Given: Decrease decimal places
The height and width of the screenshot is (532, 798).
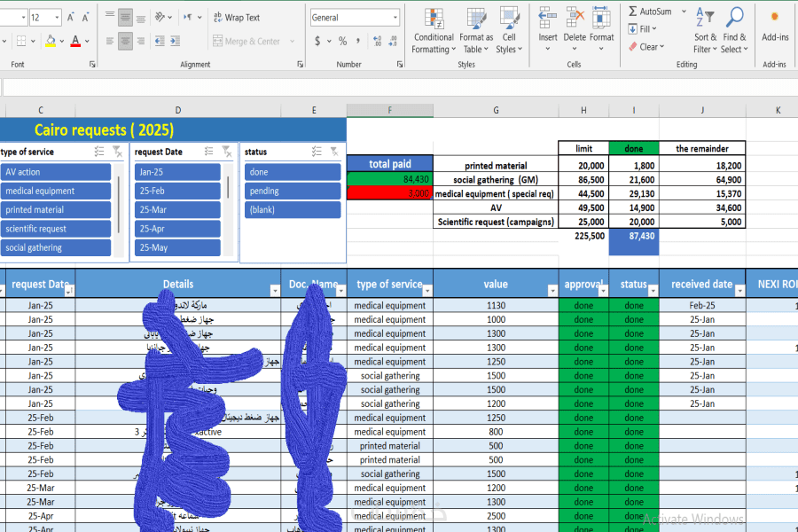Looking at the screenshot, I should [393, 41].
